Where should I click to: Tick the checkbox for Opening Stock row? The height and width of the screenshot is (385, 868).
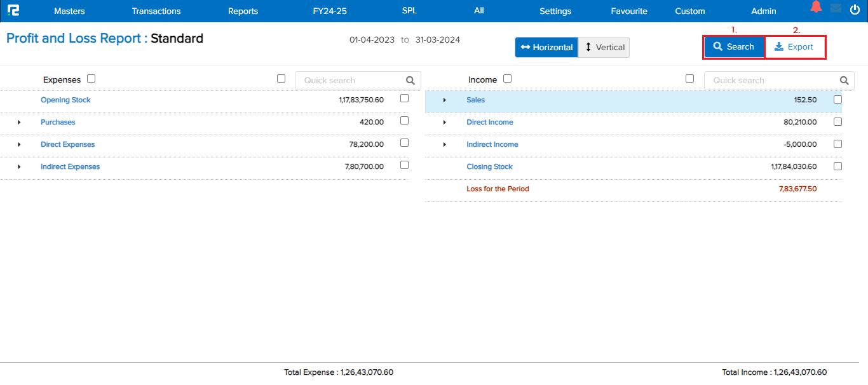point(404,98)
